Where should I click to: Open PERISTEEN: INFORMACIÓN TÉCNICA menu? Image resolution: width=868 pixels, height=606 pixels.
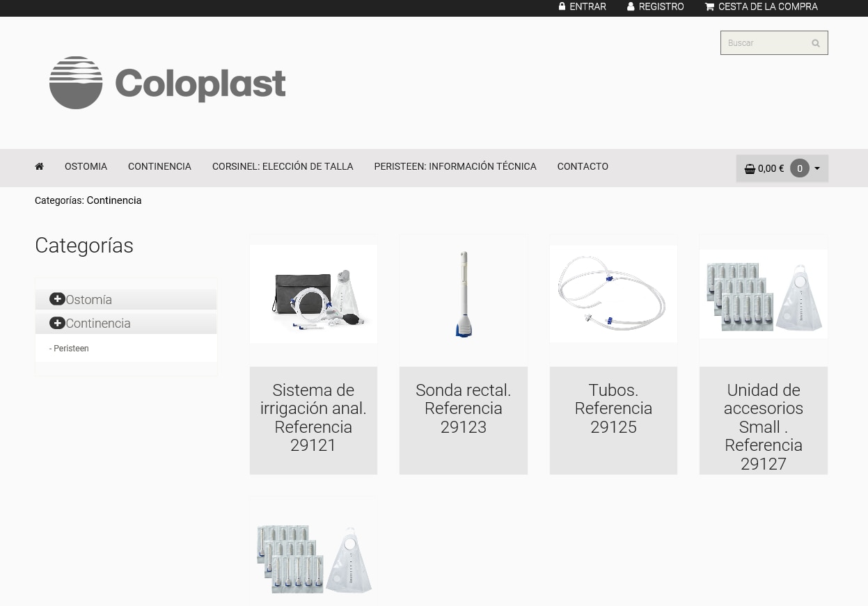(x=455, y=166)
